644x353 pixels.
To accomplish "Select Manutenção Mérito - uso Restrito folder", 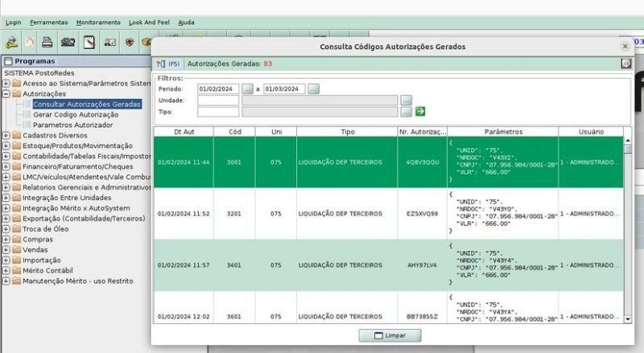I will (77, 281).
